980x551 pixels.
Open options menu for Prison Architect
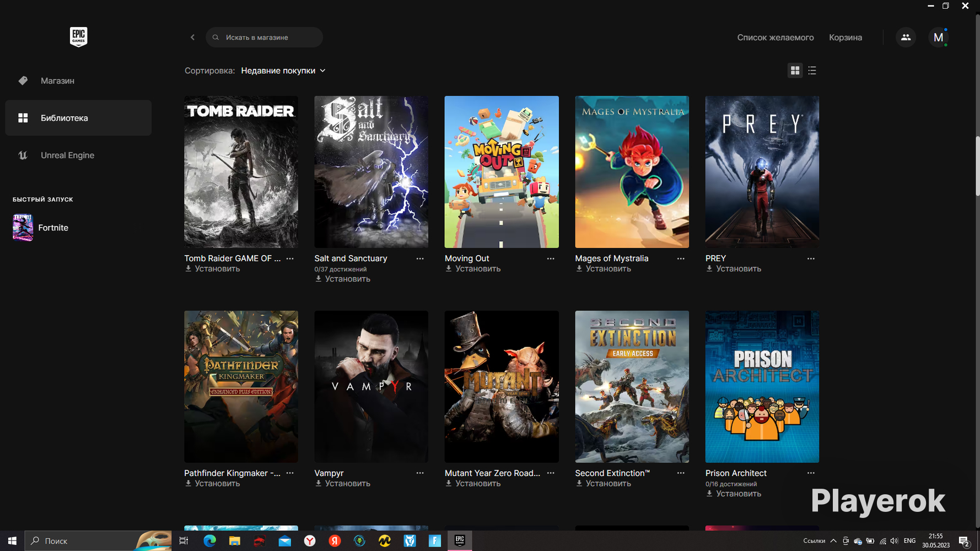tap(811, 473)
